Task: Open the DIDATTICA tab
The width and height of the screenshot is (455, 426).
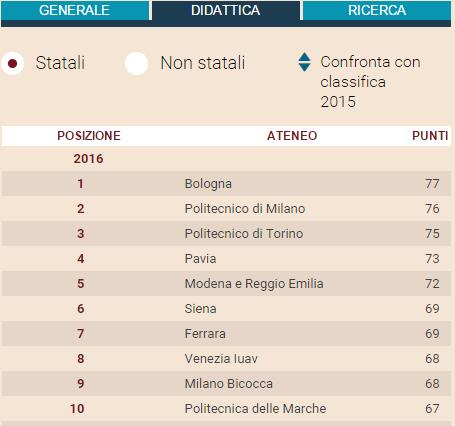Action: point(226,10)
